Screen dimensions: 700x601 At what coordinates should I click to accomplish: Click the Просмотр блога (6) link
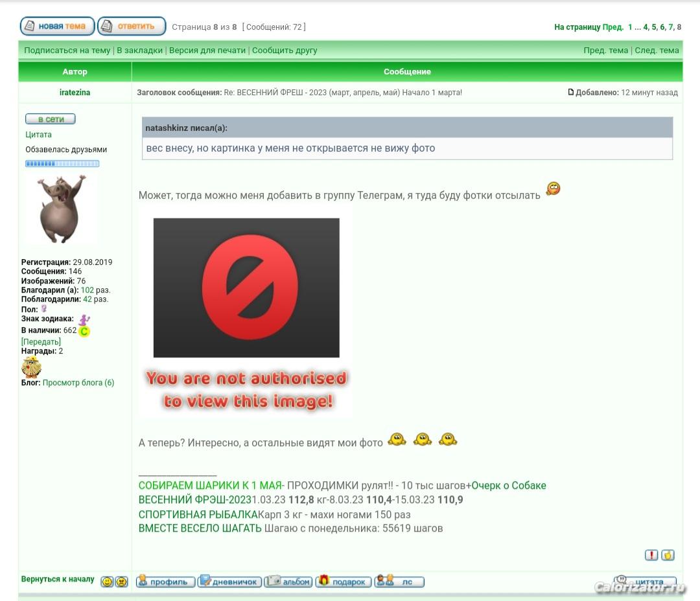78,383
